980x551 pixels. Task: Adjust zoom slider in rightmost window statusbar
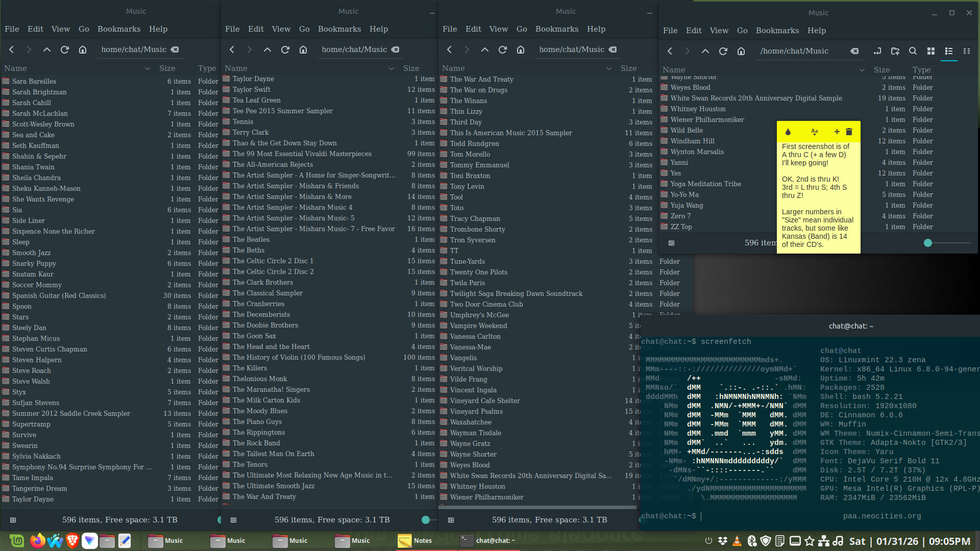coord(928,243)
